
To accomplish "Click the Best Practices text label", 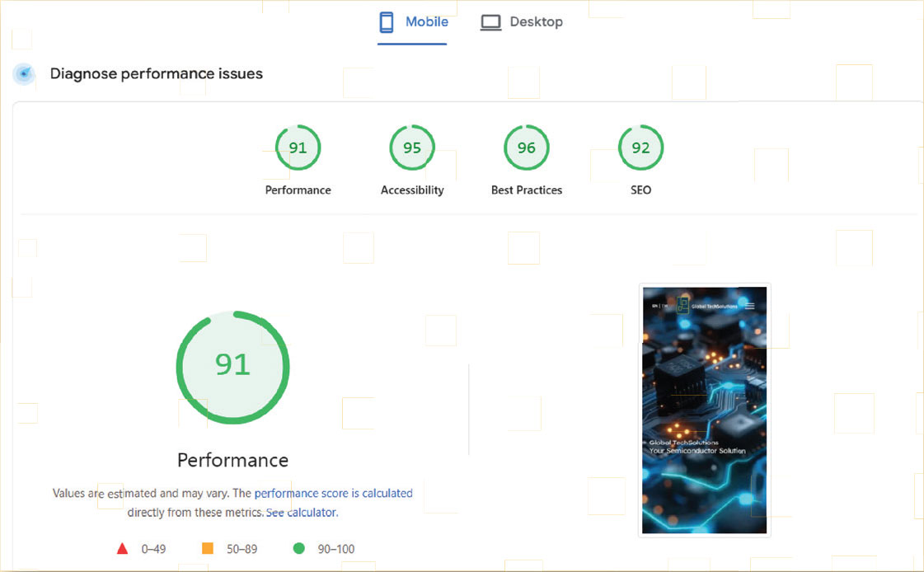I will (x=526, y=190).
